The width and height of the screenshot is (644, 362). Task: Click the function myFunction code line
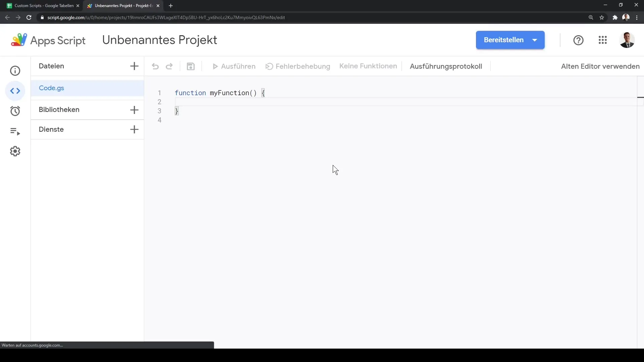point(220,93)
